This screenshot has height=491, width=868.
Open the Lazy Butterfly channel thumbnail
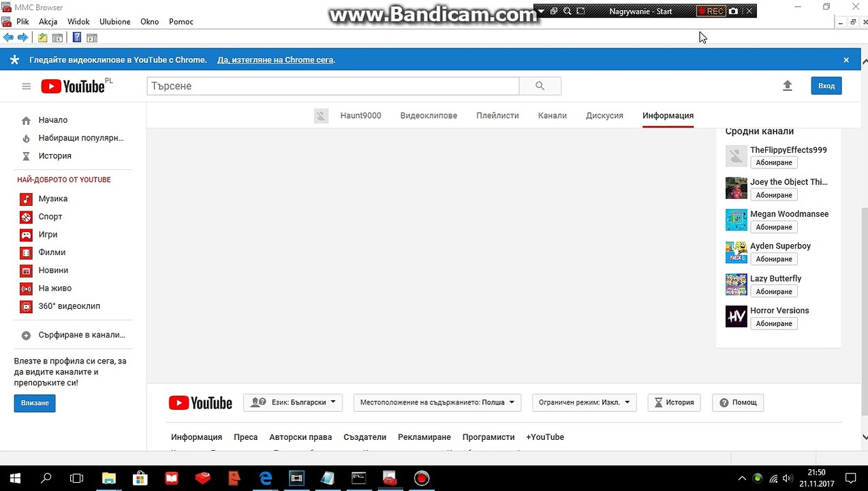point(737,284)
